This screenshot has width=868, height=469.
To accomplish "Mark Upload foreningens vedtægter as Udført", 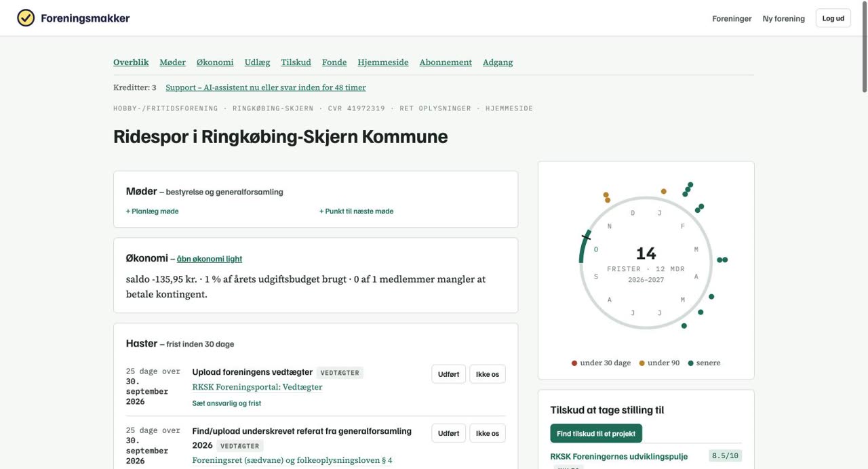I will pyautogui.click(x=448, y=374).
